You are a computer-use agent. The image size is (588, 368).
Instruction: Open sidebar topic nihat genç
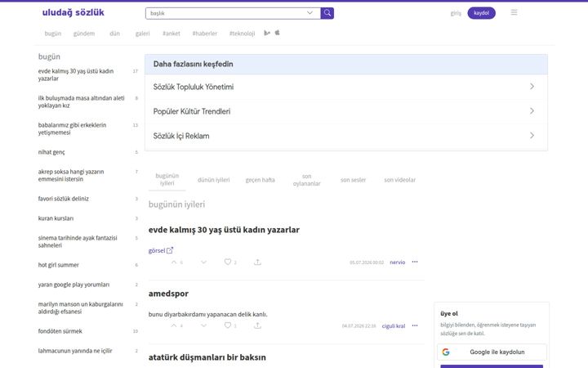pyautogui.click(x=51, y=152)
